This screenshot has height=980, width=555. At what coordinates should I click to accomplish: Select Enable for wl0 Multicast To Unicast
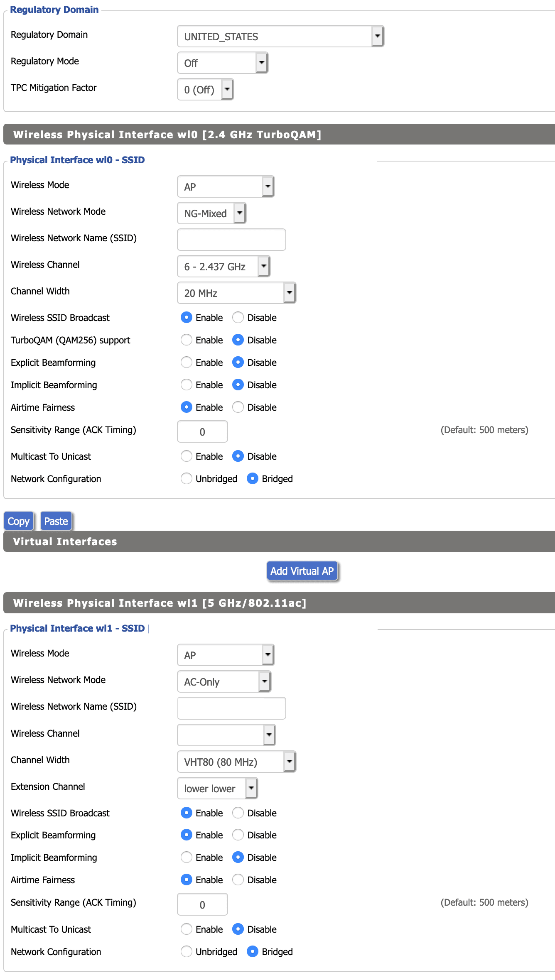187,456
